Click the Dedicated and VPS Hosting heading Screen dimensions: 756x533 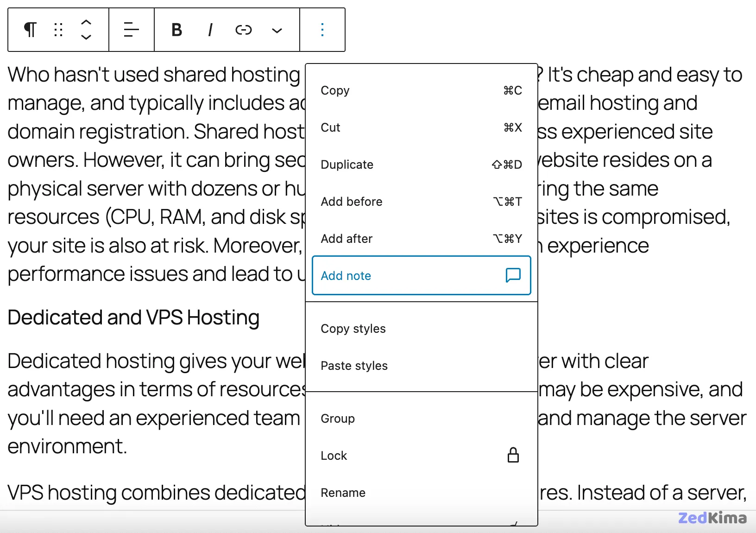tap(133, 317)
